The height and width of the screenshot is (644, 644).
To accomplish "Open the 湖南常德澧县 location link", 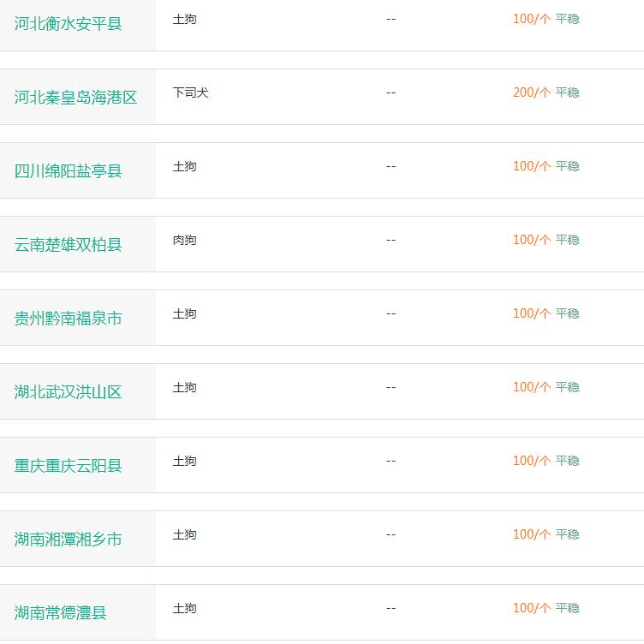I will point(60,612).
